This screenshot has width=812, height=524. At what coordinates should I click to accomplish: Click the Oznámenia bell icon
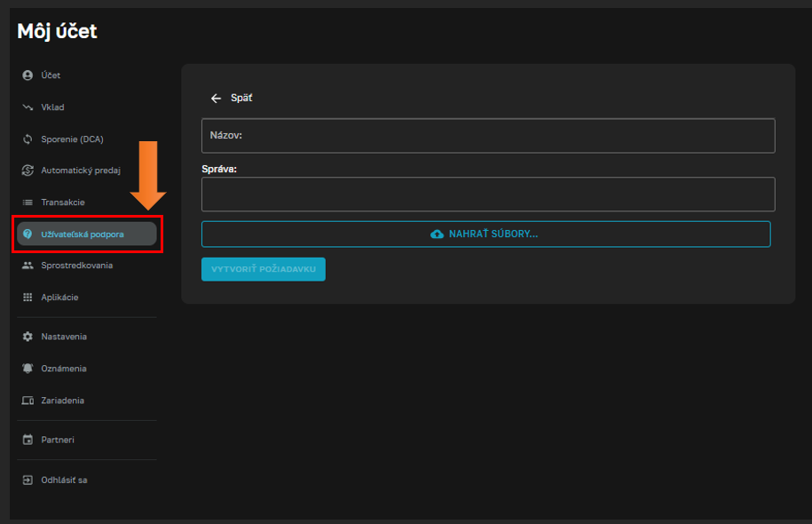pos(28,369)
